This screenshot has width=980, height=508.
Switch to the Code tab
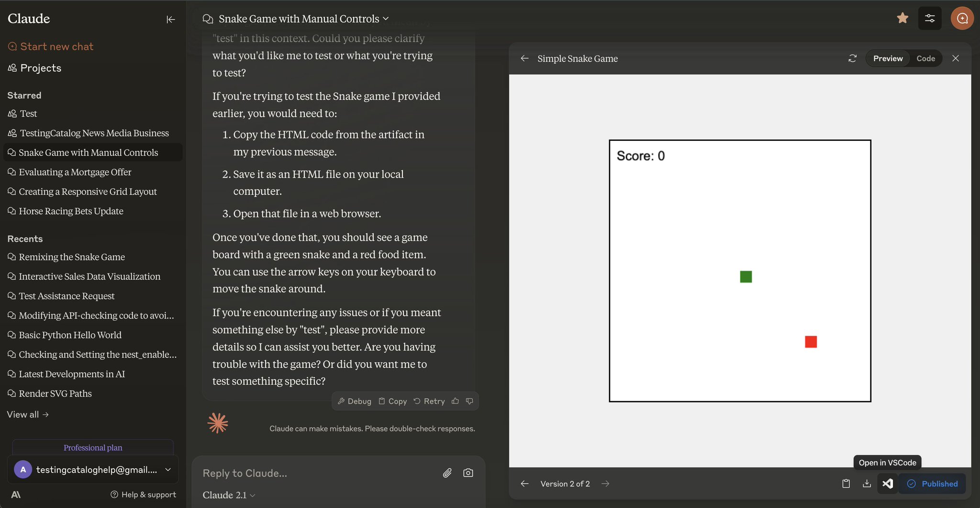(x=926, y=58)
